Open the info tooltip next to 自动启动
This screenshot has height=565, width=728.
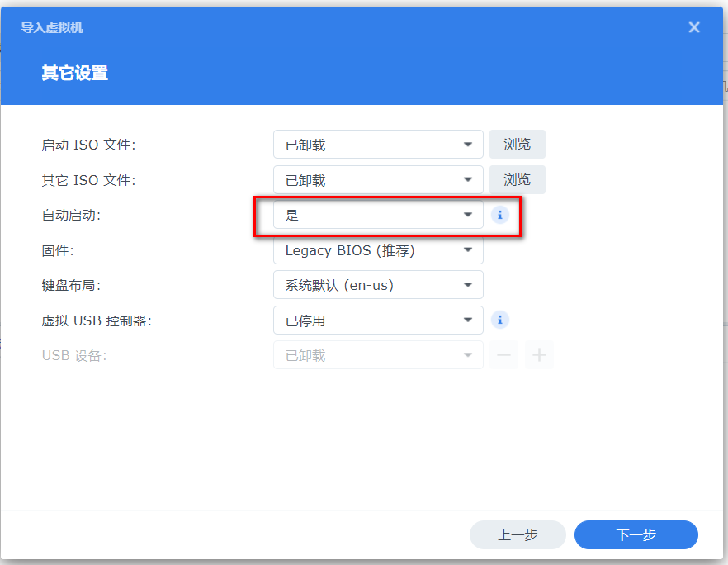point(499,214)
